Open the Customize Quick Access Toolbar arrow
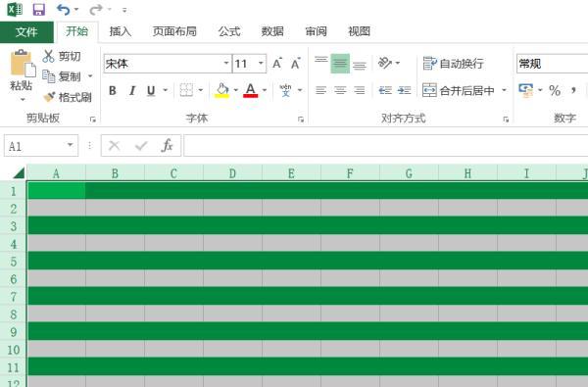588x387 pixels. coord(124,10)
